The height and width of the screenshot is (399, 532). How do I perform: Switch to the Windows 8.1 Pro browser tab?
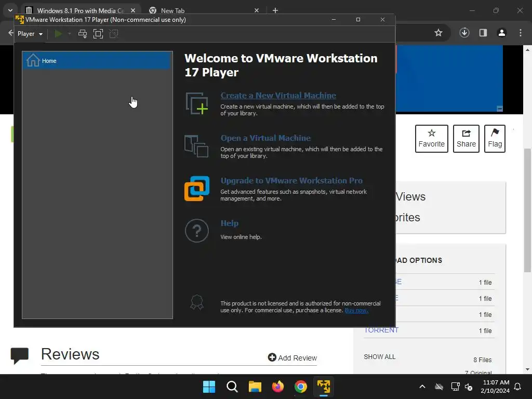coord(79,10)
